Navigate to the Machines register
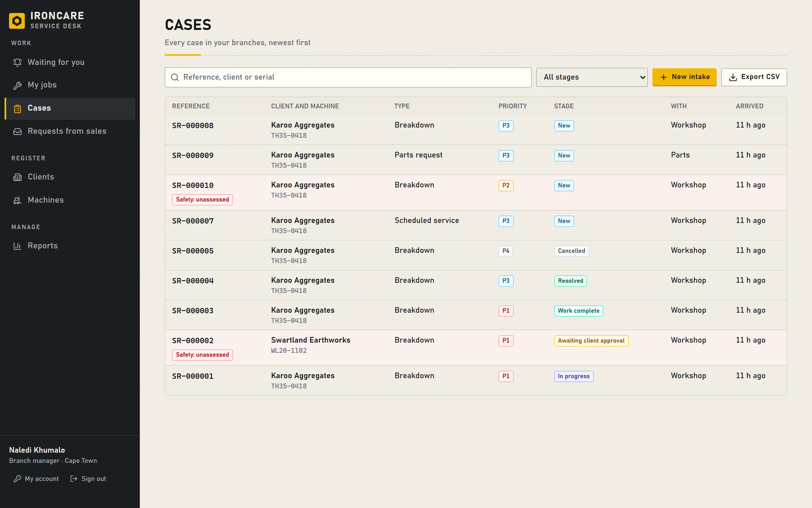812x508 pixels. pos(70,200)
